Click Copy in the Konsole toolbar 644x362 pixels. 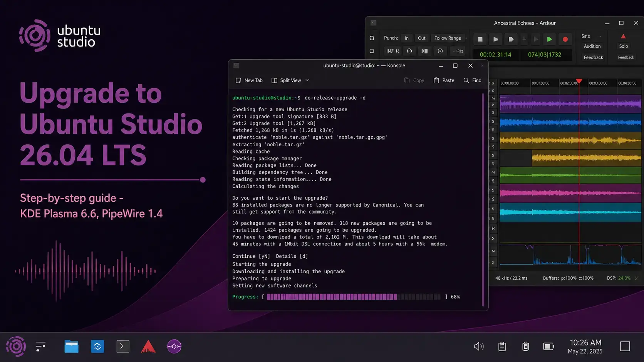click(x=414, y=80)
